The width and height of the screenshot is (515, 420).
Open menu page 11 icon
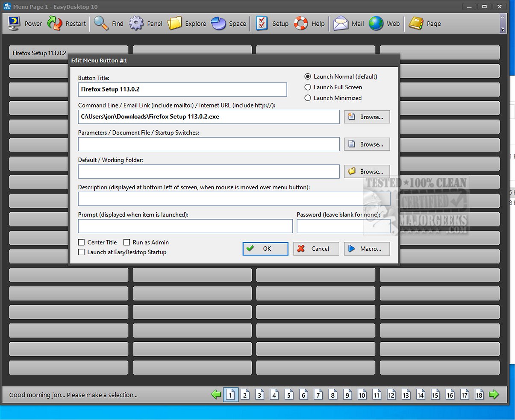(377, 394)
